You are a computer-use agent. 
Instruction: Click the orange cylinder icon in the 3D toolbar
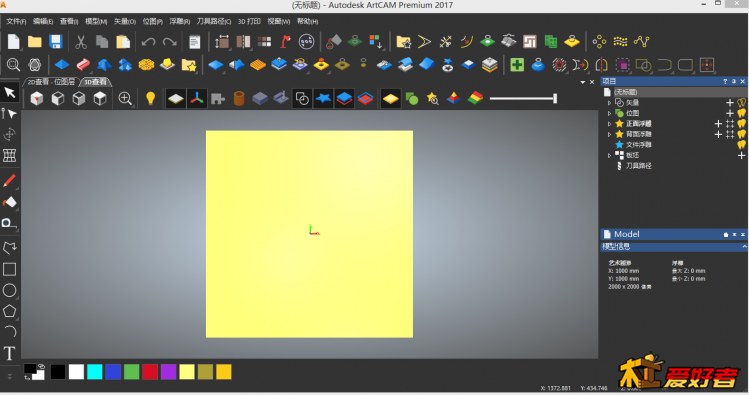(x=239, y=99)
